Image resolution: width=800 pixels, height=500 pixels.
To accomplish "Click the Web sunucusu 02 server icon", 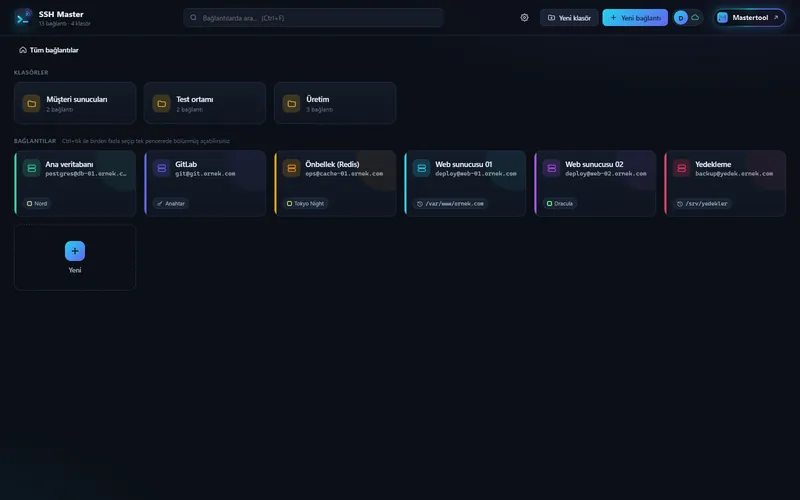I will (x=552, y=168).
